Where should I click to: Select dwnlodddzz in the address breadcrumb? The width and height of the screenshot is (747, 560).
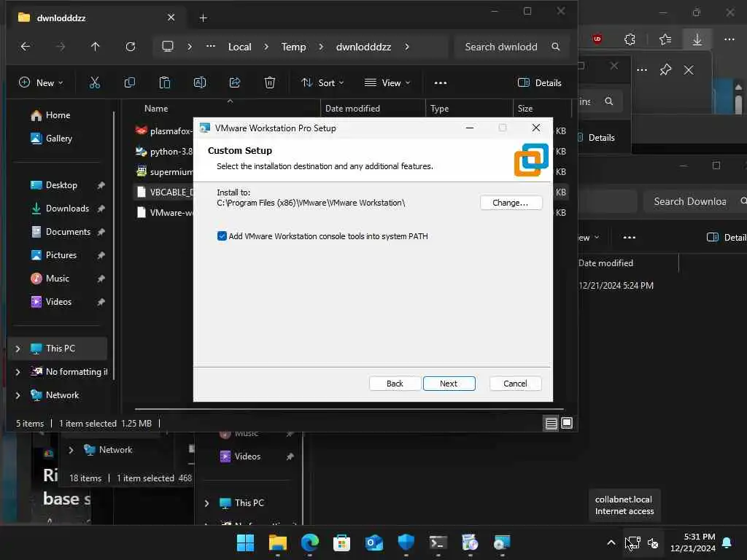pyautogui.click(x=363, y=47)
